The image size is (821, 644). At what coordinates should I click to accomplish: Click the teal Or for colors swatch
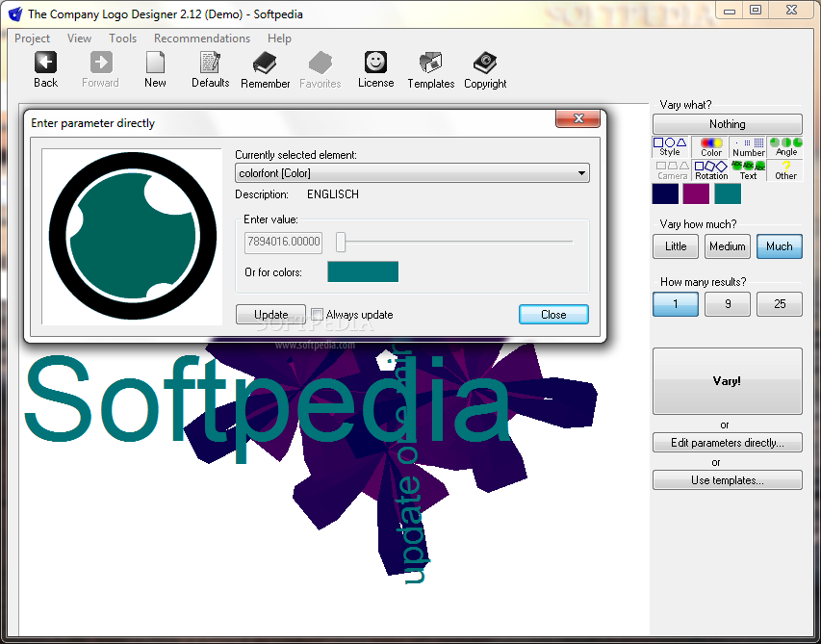363,271
